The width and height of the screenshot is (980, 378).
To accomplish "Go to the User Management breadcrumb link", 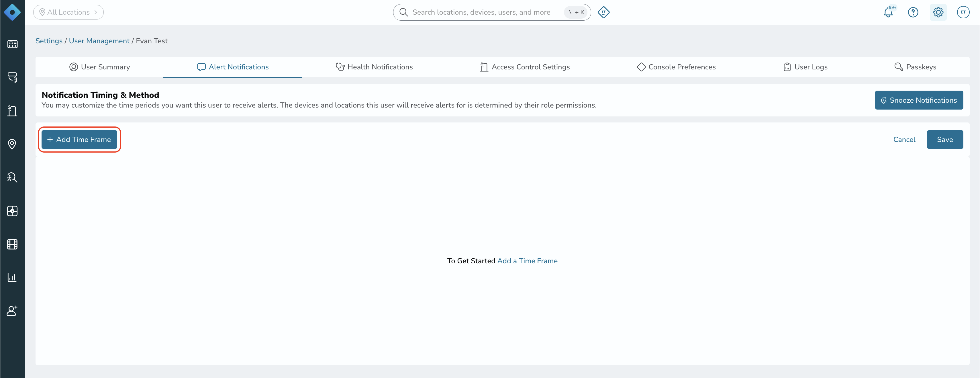I will click(99, 41).
